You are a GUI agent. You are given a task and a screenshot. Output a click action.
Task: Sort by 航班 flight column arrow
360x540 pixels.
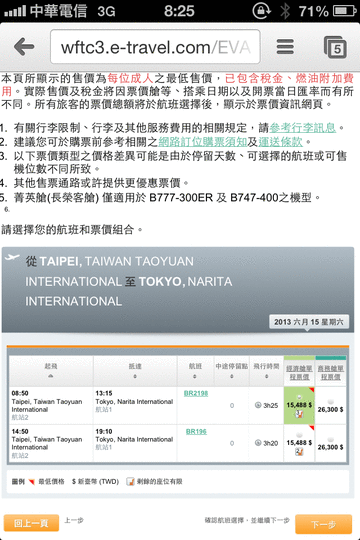pos(195,376)
